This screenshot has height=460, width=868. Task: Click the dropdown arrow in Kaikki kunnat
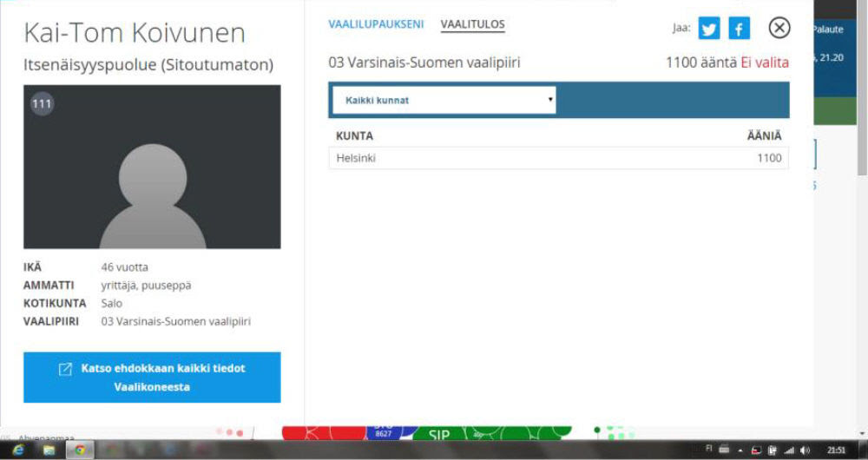[549, 100]
